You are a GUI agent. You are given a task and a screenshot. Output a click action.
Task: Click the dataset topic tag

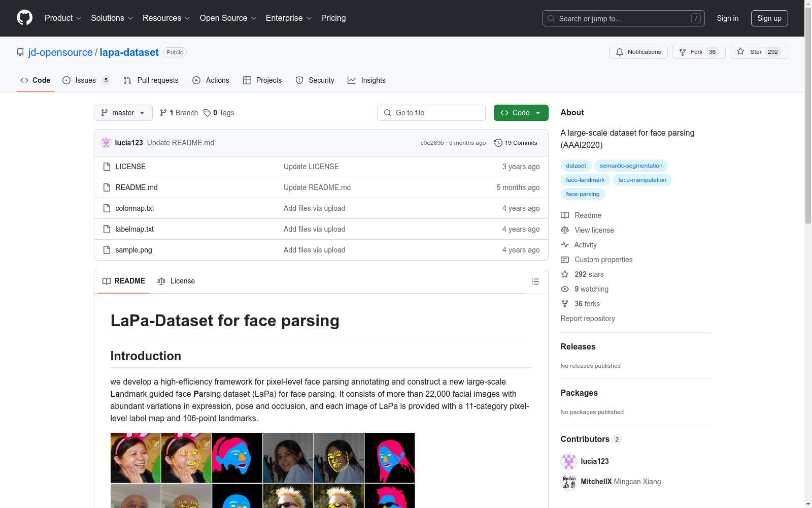tap(576, 166)
